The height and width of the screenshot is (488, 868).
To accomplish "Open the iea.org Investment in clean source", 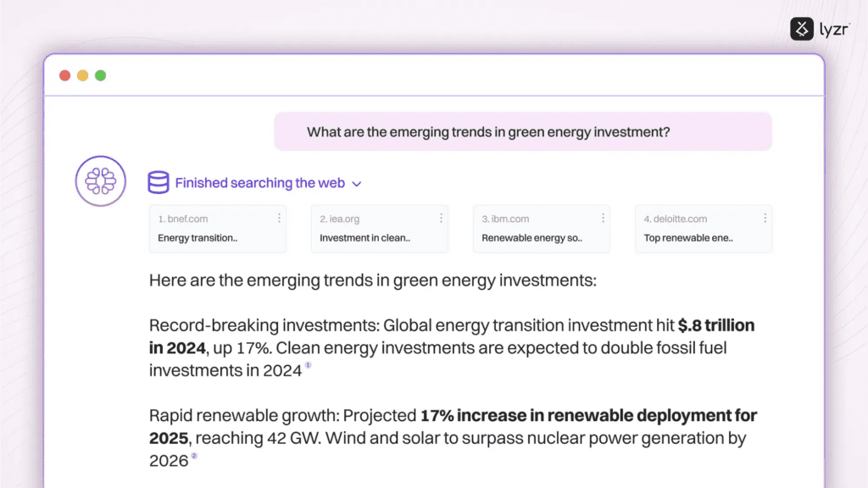I will pos(379,229).
